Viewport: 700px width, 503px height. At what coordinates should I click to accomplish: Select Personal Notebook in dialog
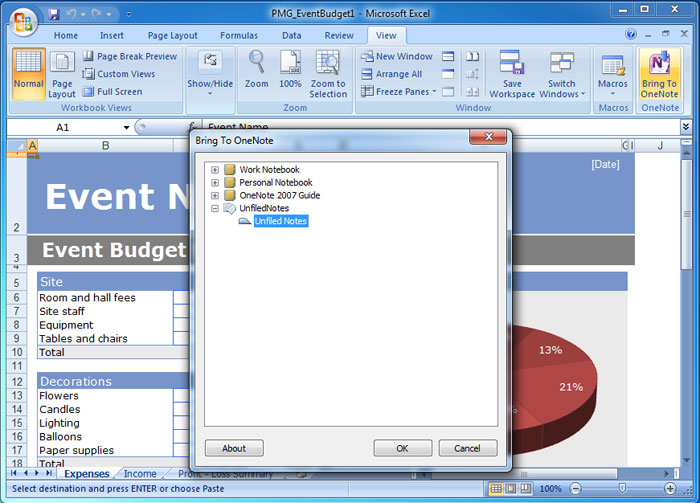276,183
